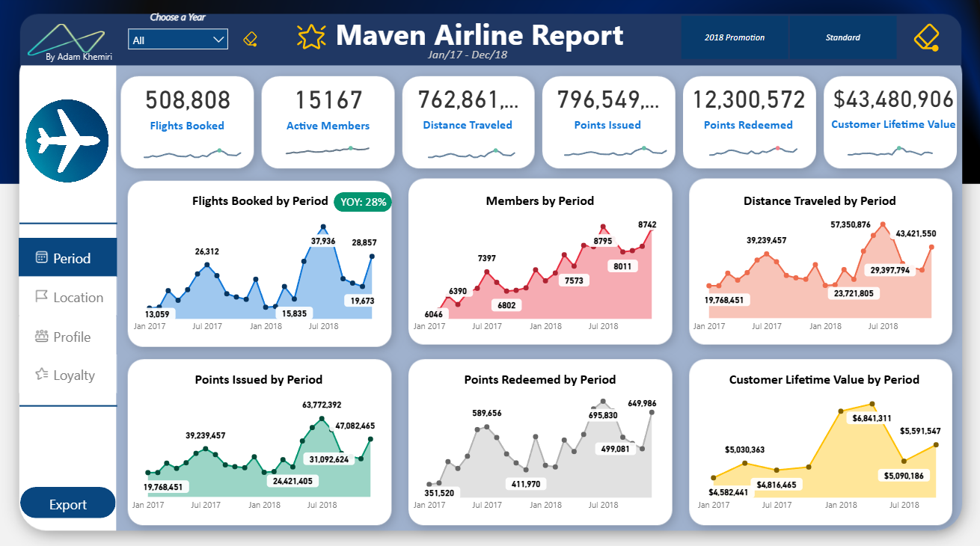980x546 pixels.
Task: Click the 649,986 label in Points Redeemed chart
Action: [641, 403]
